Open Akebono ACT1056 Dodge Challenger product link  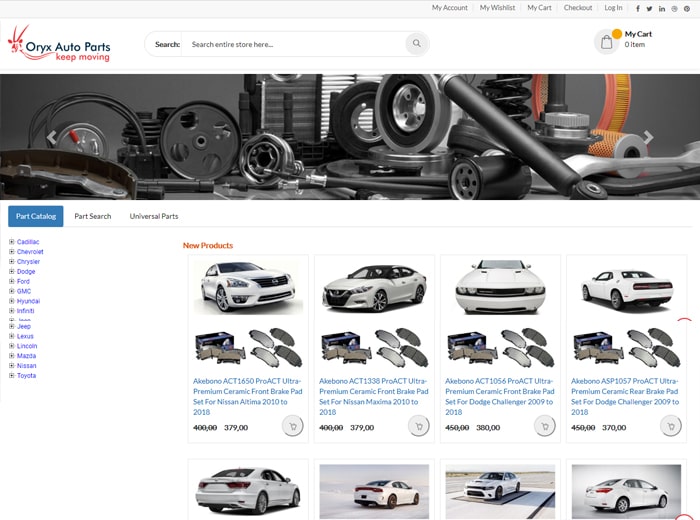coord(500,396)
